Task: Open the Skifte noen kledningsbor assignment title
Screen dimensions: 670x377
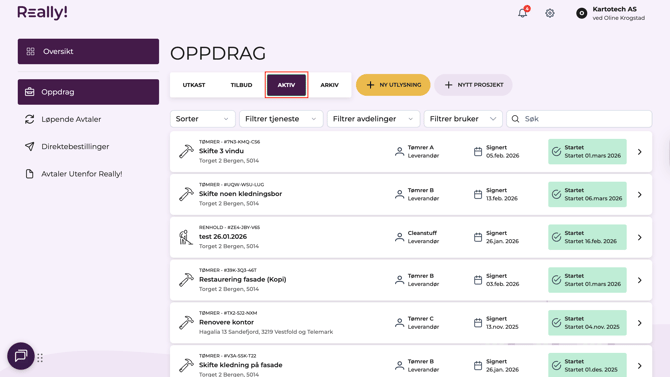Action: pos(241,194)
